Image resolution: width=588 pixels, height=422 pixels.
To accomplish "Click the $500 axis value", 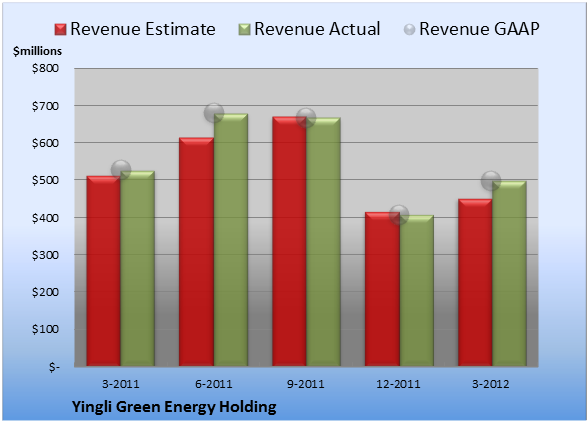I will pyautogui.click(x=45, y=180).
